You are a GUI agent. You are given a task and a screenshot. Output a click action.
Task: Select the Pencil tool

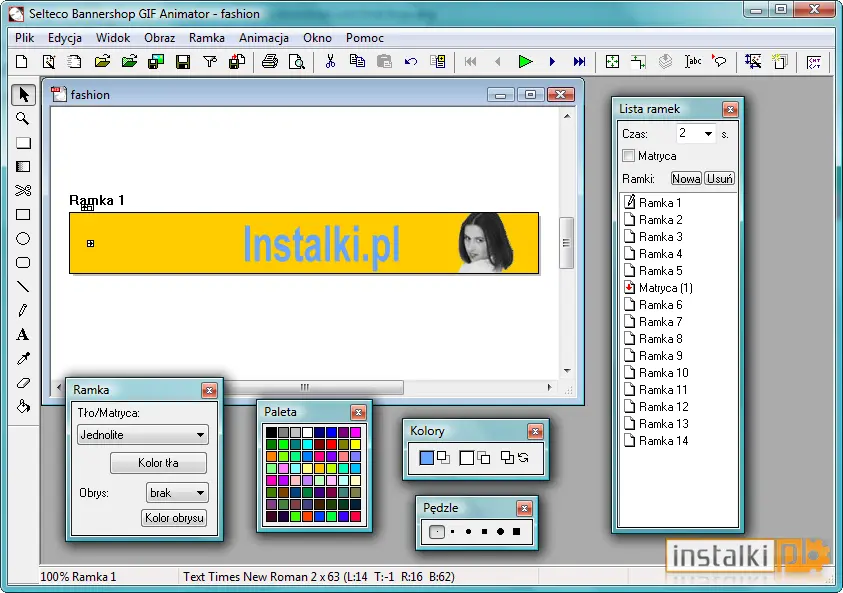pyautogui.click(x=23, y=310)
